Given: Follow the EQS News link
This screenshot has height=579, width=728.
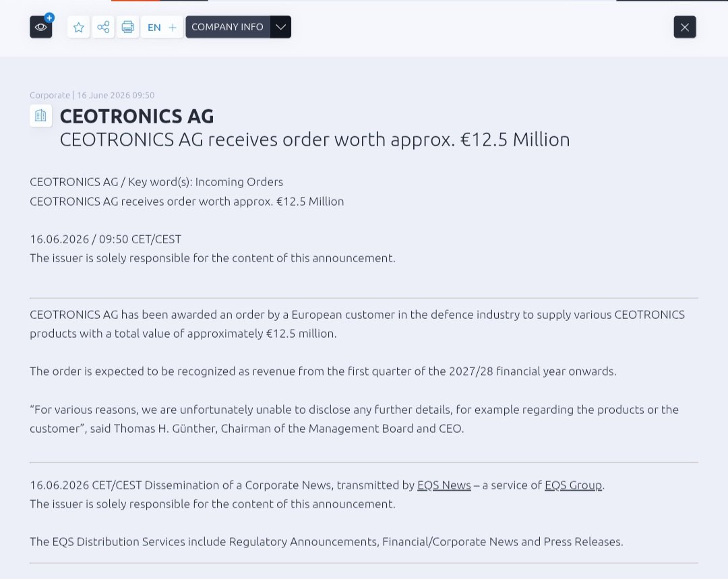Looking at the screenshot, I should [444, 485].
